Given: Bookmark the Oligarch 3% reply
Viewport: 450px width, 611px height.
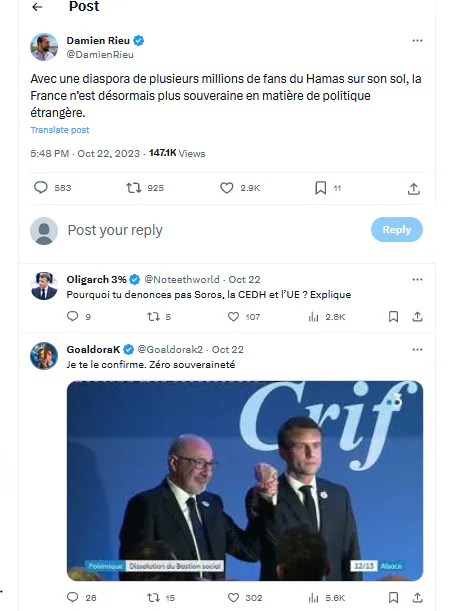Looking at the screenshot, I should click(x=394, y=317).
